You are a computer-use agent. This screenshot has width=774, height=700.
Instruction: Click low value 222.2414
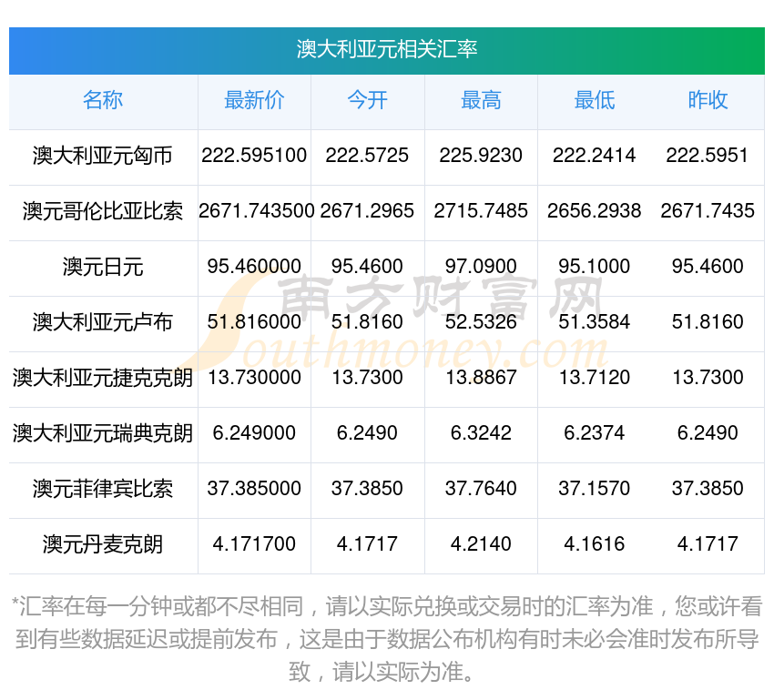pyautogui.click(x=595, y=156)
